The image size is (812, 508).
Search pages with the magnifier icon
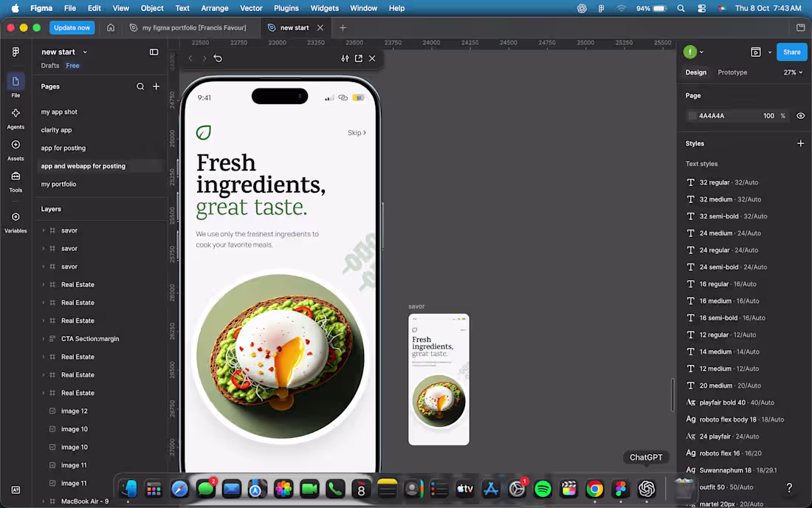pos(140,86)
